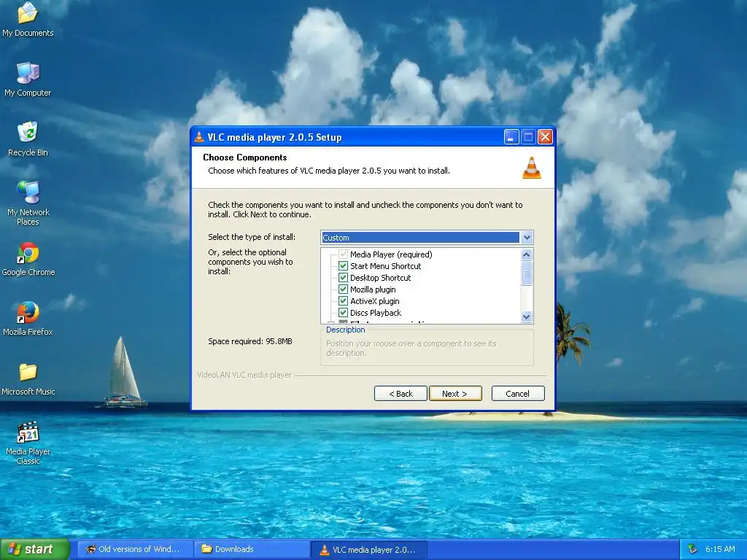Screen dimensions: 747x560
Task: Click the Back button
Action: [400, 393]
